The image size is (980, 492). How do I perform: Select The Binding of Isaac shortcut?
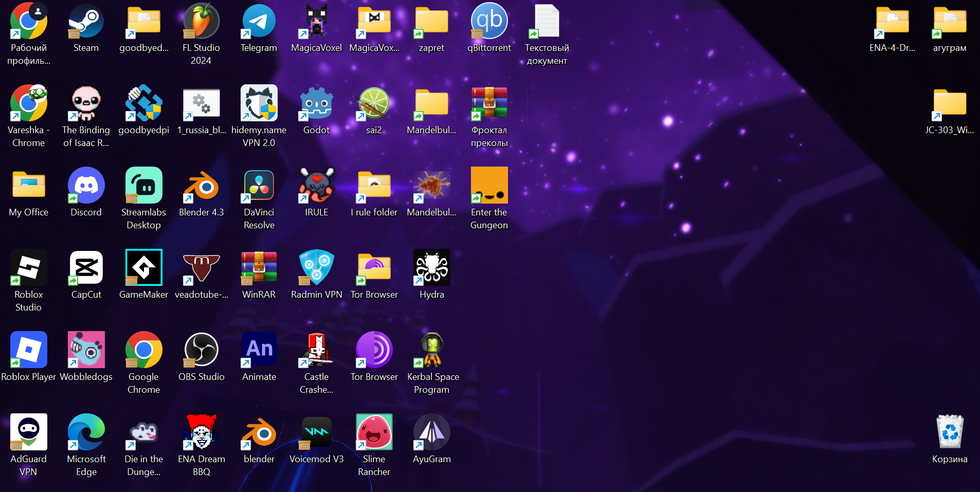tap(86, 103)
